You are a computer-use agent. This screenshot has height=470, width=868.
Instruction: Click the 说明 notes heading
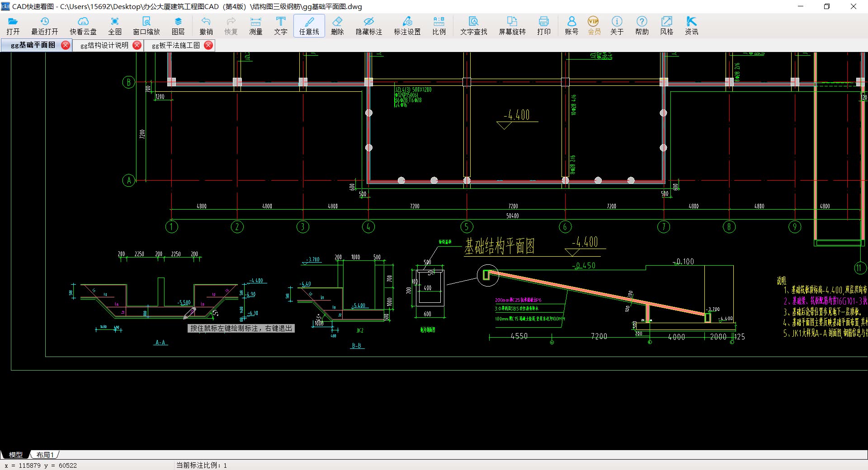coord(782,280)
